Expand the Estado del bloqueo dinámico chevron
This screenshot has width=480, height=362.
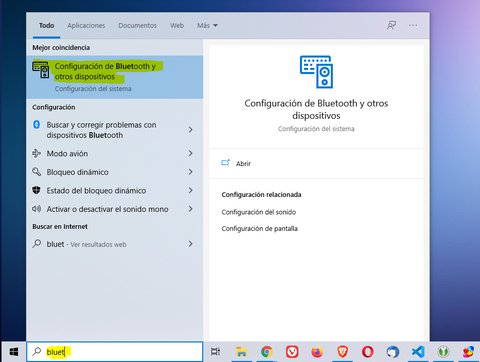(x=190, y=190)
